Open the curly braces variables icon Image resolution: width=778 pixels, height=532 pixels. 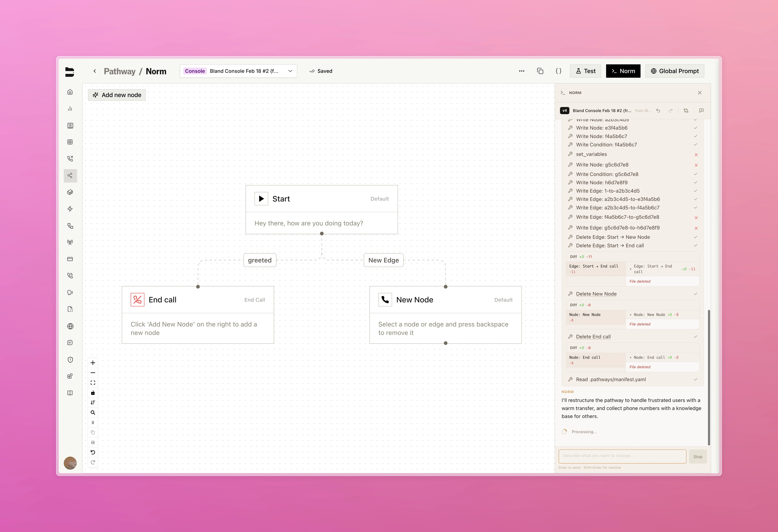[558, 71]
